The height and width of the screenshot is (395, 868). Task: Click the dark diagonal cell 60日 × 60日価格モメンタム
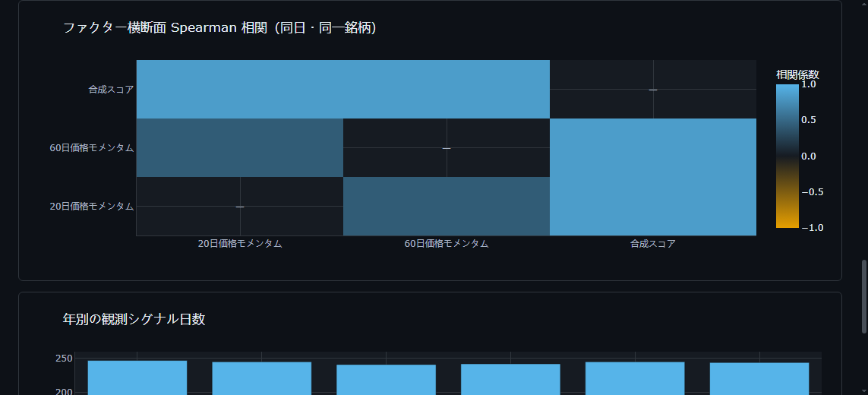pos(447,147)
